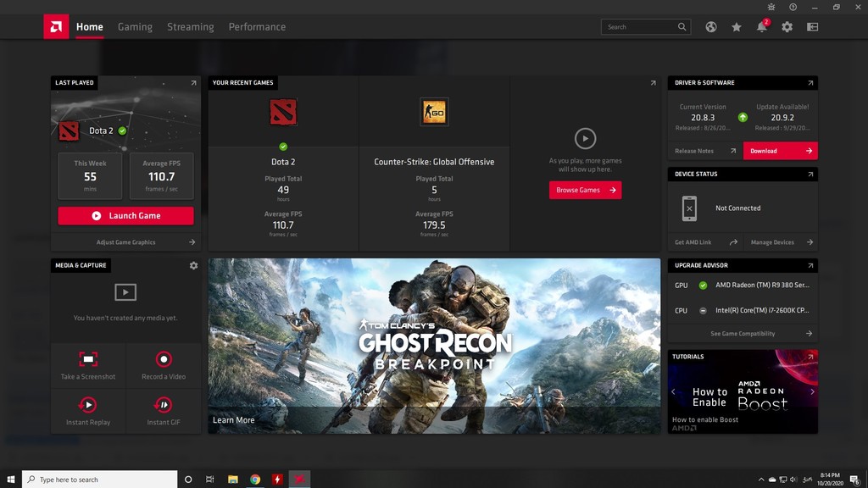Click the Dota 2 icon in Last Played

[69, 131]
